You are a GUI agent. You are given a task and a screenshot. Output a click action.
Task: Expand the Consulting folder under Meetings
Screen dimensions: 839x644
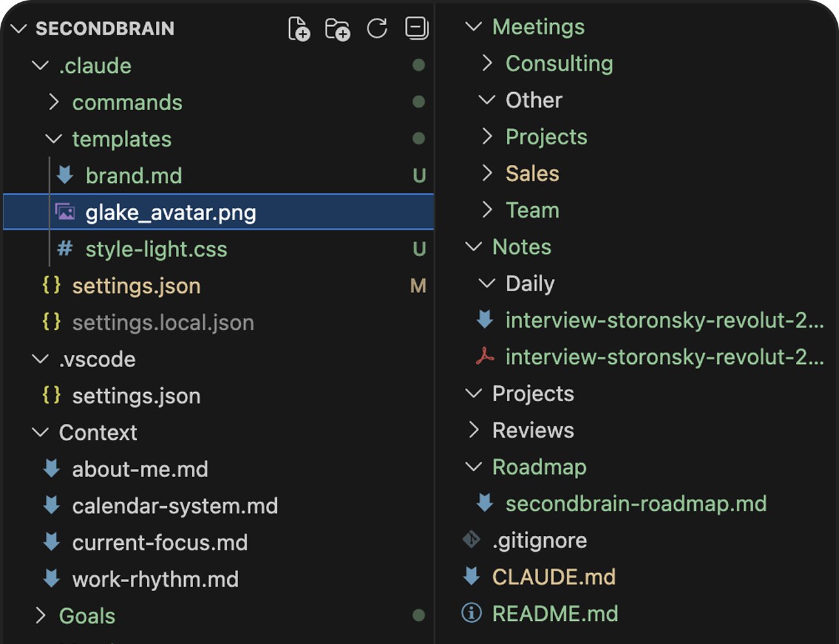[x=487, y=63]
